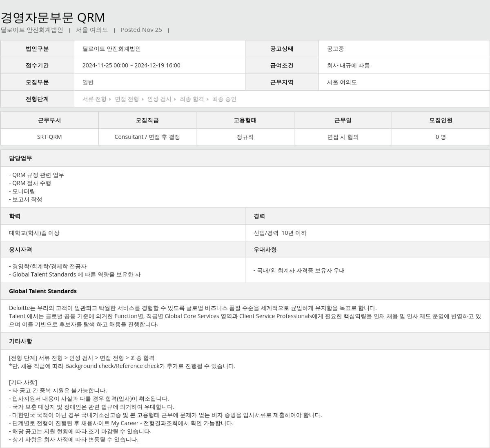490x448 pixels.
Task: Click the 정규직 employment type cell
Action: 245,137
